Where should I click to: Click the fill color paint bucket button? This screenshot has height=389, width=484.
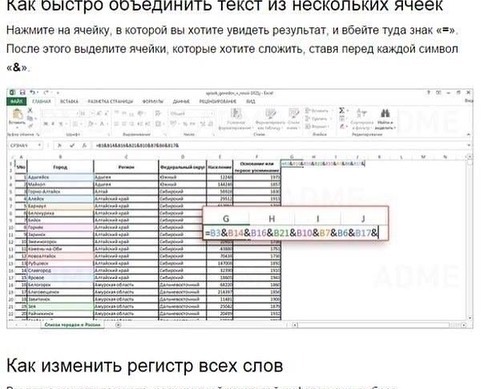[91, 124]
